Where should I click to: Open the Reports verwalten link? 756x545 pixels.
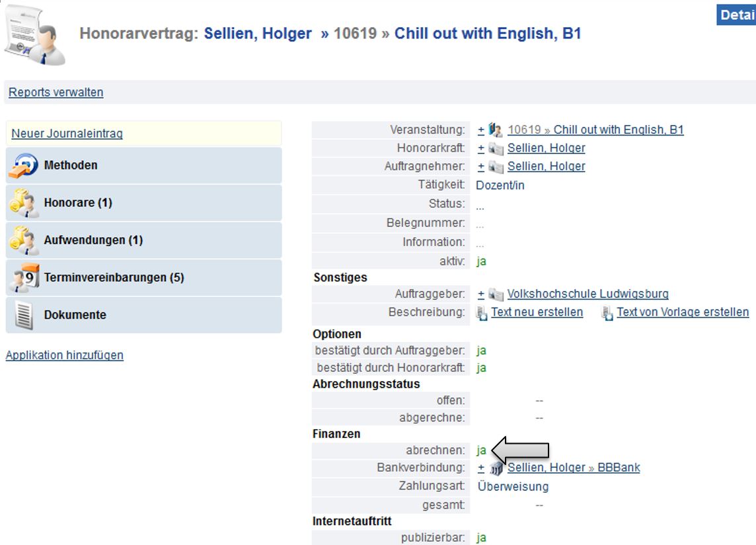click(56, 93)
